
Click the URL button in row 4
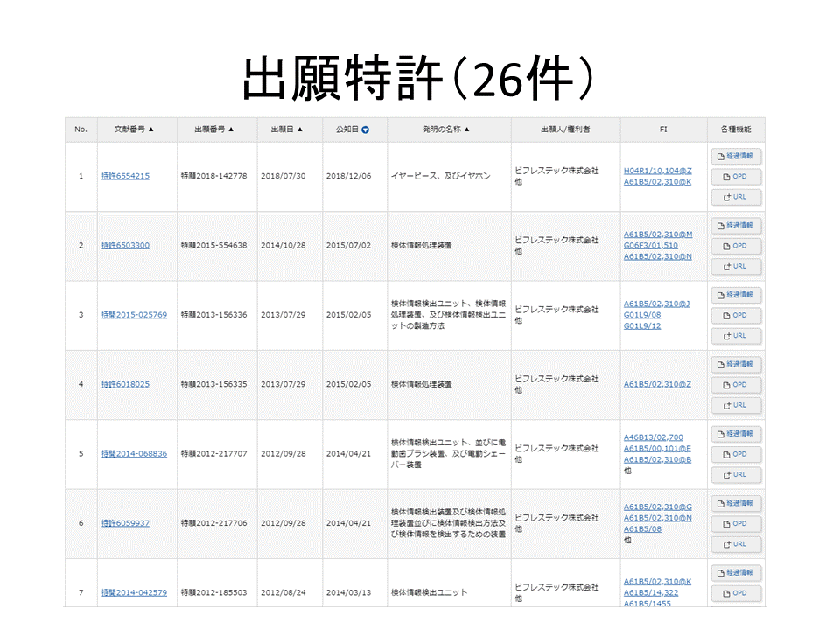pyautogui.click(x=735, y=405)
